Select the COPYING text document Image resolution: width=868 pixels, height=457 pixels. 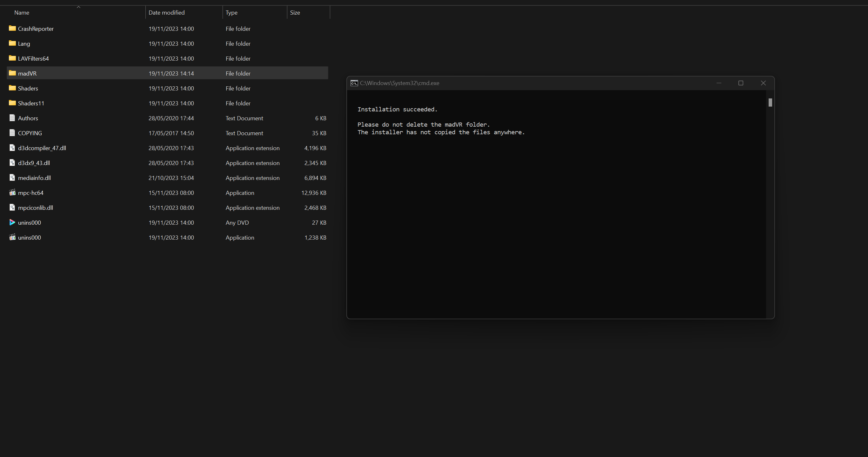coord(30,133)
